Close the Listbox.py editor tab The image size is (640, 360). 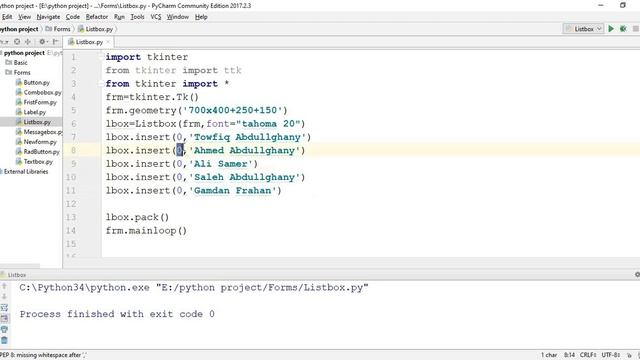coord(108,42)
